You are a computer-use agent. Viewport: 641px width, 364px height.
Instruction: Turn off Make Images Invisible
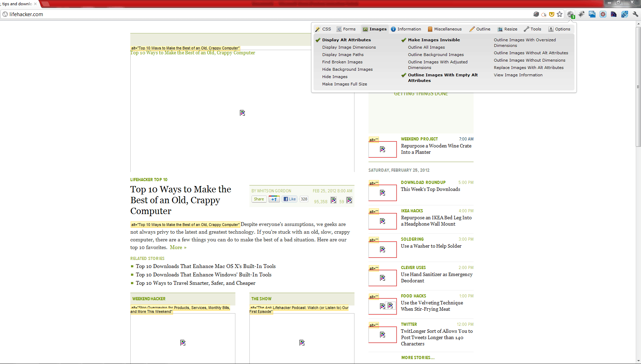(x=434, y=40)
